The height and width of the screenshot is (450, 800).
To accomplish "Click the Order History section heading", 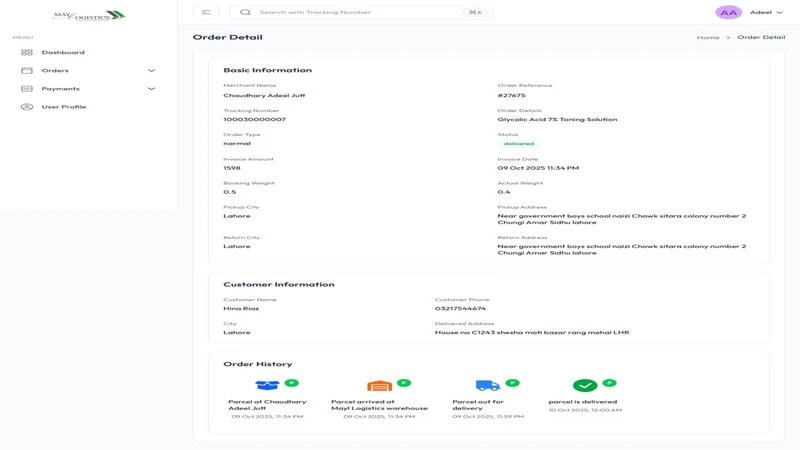I will pos(258,364).
